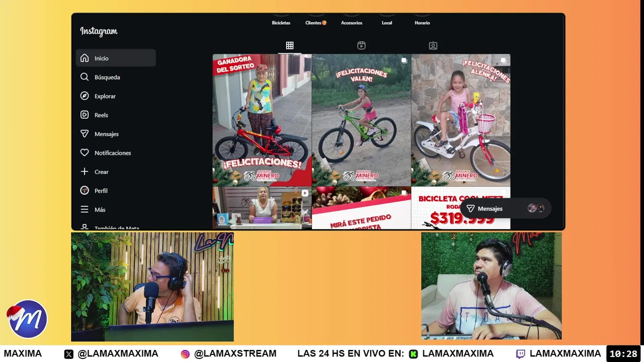Click carousel icon on Alenka post
This screenshot has height=362, width=644.
tap(503, 61)
